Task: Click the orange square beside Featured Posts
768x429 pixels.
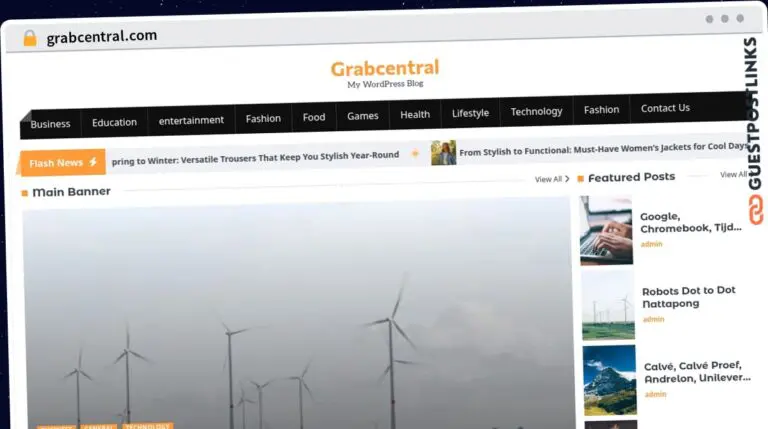Action: [580, 178]
